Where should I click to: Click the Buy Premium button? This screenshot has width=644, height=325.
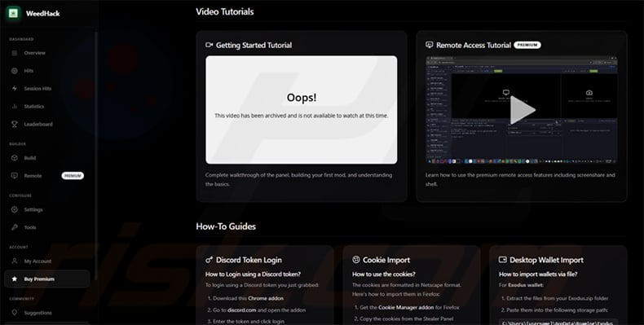pyautogui.click(x=47, y=279)
